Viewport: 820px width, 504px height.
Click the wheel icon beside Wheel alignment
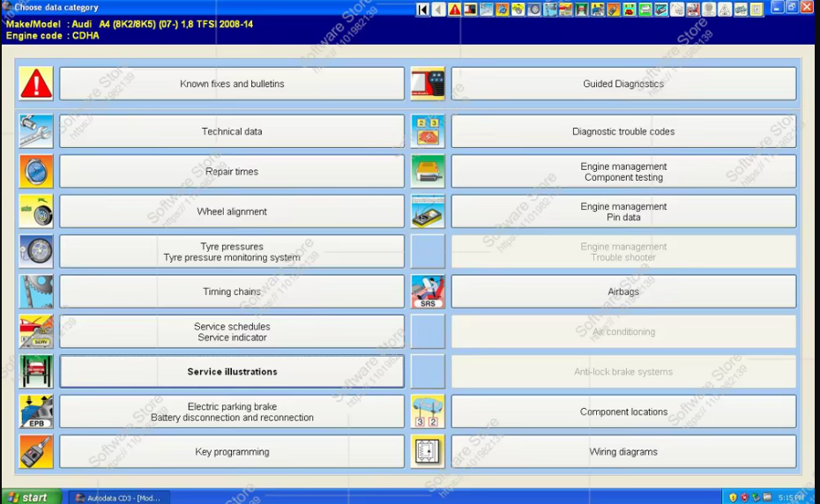click(36, 211)
